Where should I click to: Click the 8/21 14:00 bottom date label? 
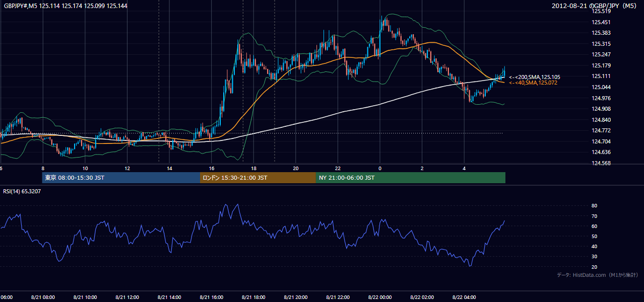[169, 297]
